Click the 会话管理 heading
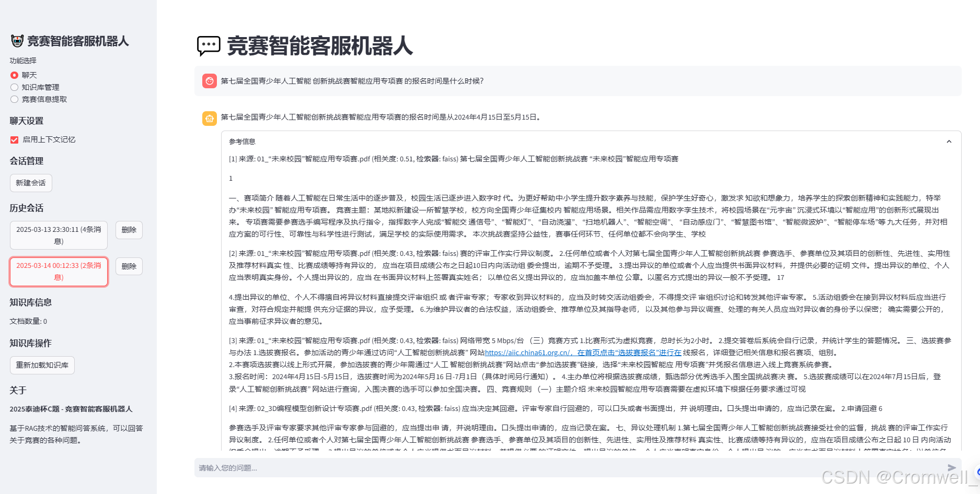This screenshot has height=494, width=980. click(27, 161)
